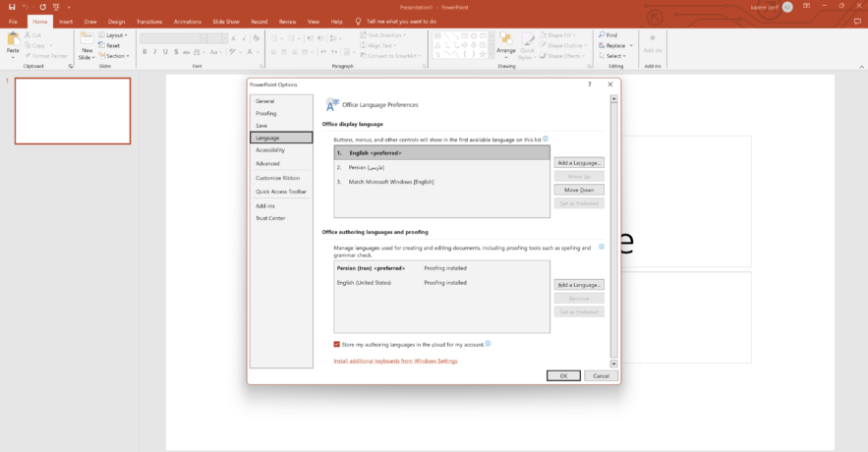Confirm with the OK button

point(563,375)
